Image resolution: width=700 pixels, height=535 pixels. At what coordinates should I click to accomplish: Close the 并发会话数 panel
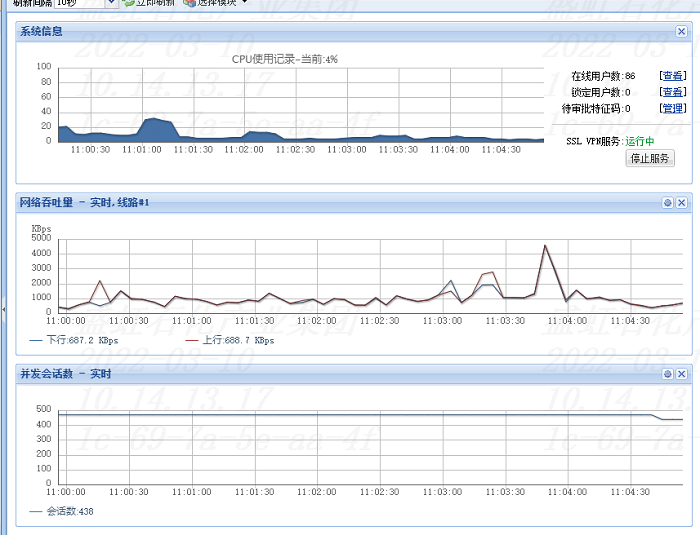[x=681, y=373]
